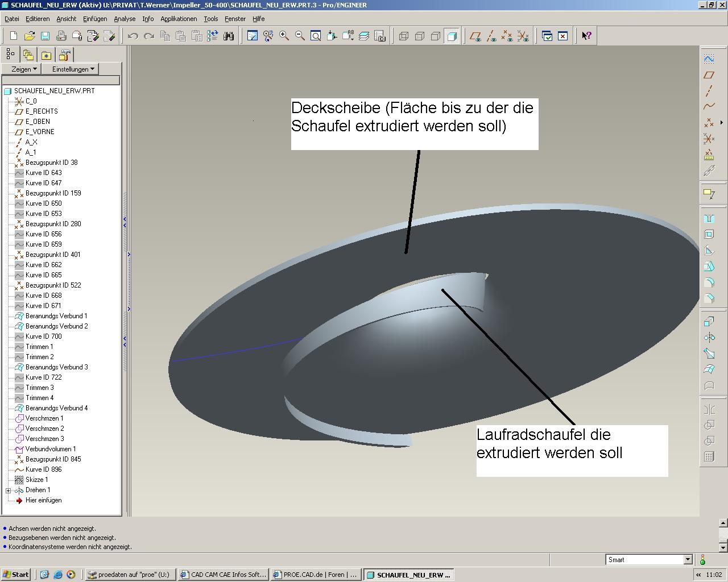Open file with the folder icon
The image size is (728, 582).
click(29, 36)
